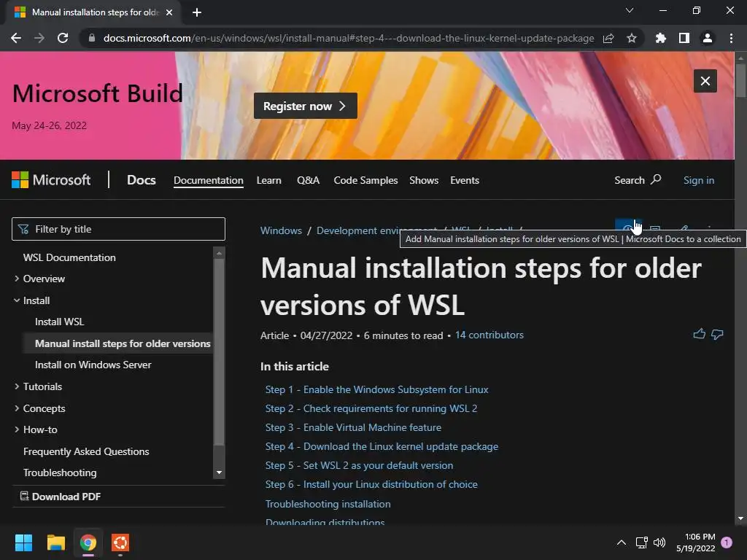Click the Chrome taskbar icon
The image size is (747, 560).
tap(88, 542)
